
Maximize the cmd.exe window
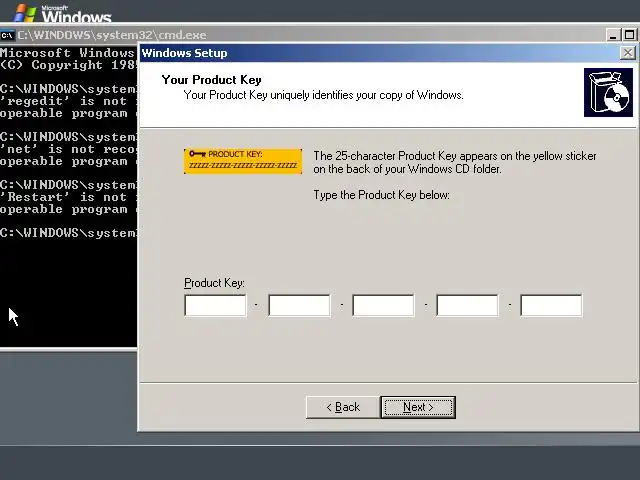pos(629,35)
